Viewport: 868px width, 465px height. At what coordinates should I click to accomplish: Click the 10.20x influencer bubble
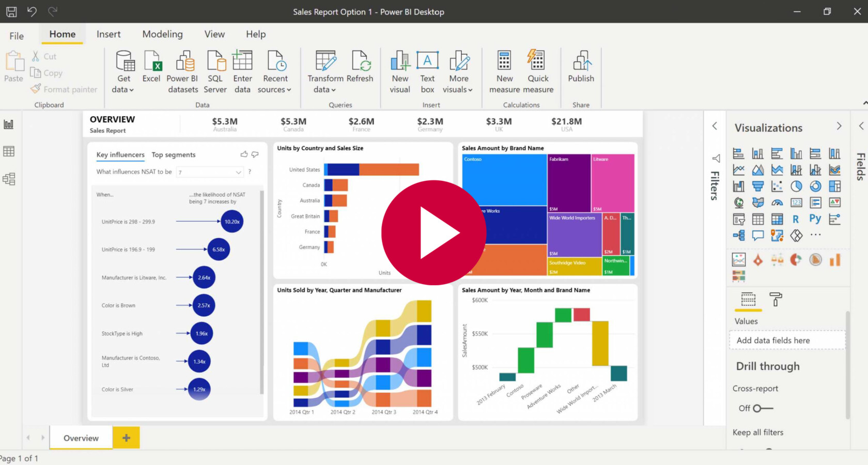click(x=232, y=222)
